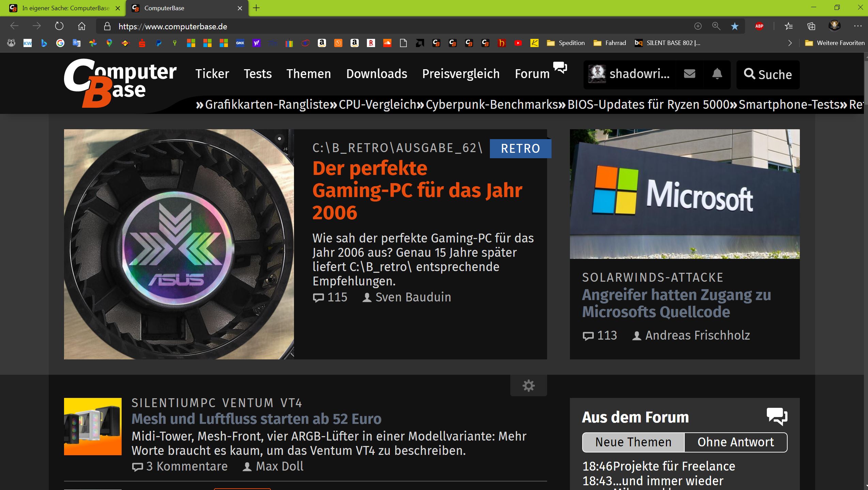Show hidden favorites via chevron arrow
Viewport: 868px width, 490px height.
(x=790, y=43)
